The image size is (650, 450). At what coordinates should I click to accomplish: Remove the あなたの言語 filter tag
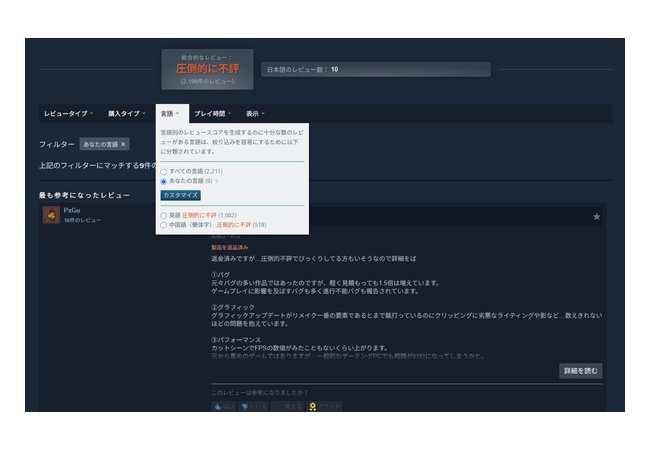click(123, 144)
